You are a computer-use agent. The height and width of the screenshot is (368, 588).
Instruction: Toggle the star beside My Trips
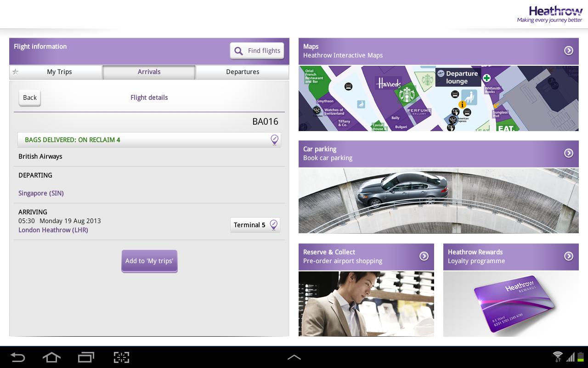click(16, 72)
